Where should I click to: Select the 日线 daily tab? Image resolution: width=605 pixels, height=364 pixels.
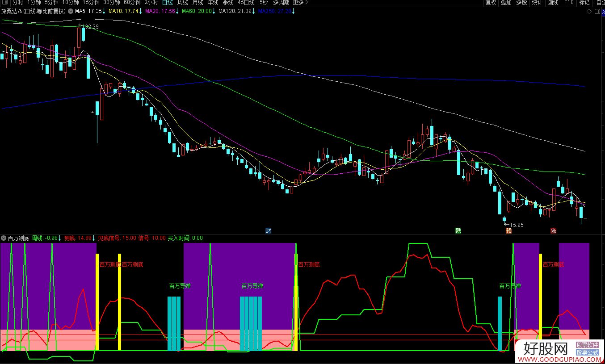point(167,3)
